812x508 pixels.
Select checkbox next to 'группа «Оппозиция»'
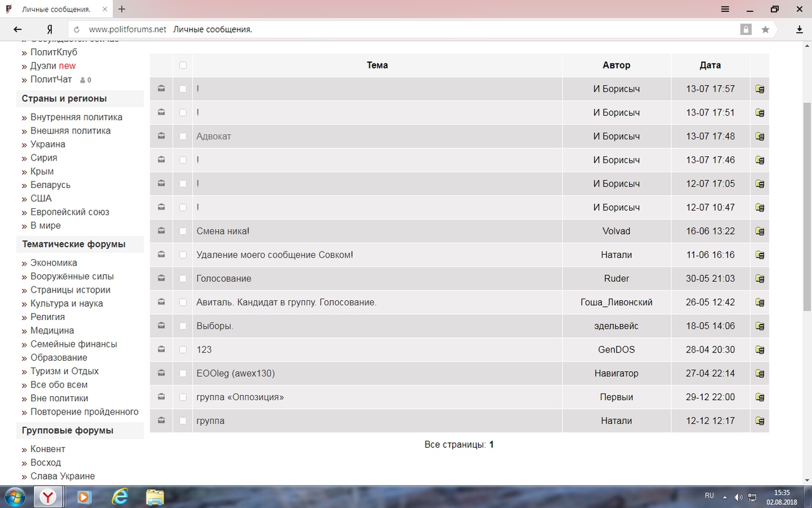tap(183, 397)
